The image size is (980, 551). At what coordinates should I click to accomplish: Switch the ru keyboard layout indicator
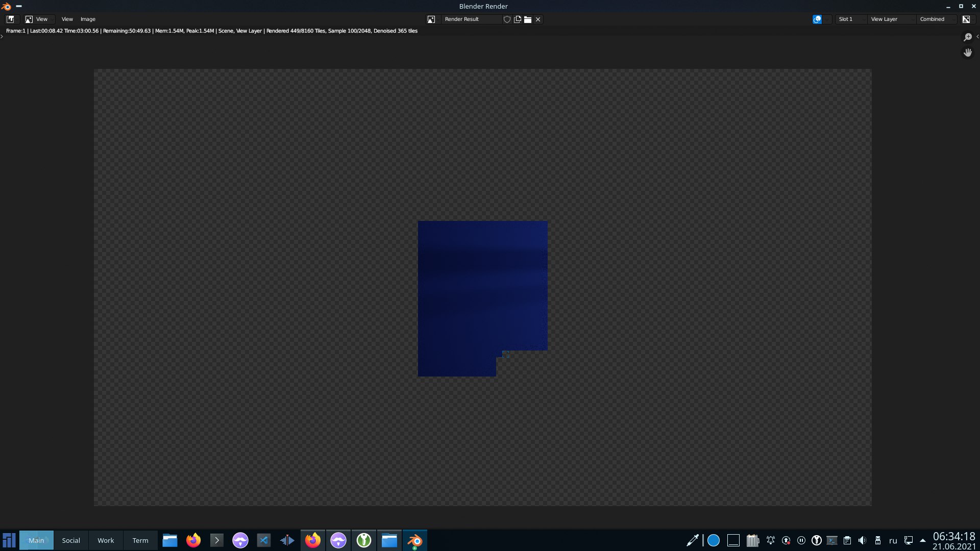click(893, 541)
